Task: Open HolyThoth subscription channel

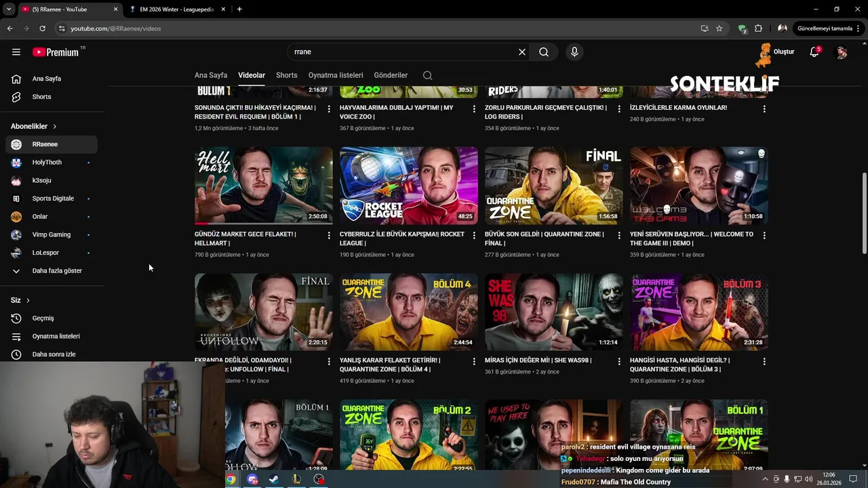Action: [x=52, y=163]
